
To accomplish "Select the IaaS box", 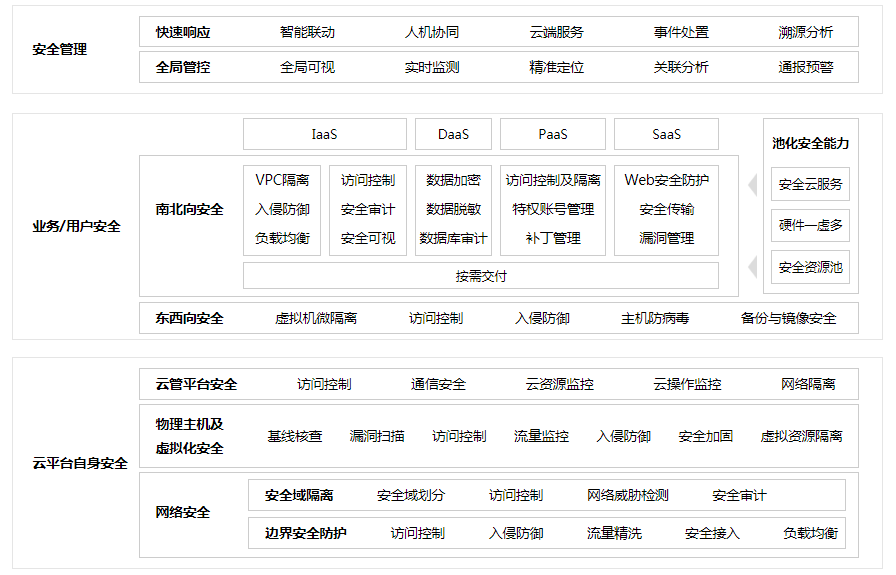I will [x=325, y=134].
